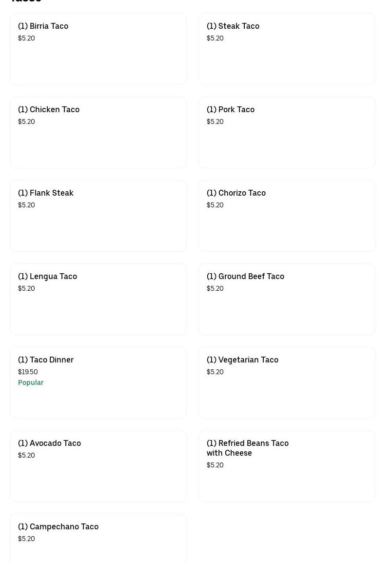Select Refried Beans Taco with Cheese
Image resolution: width=392 pixels, height=563 pixels.
click(x=287, y=466)
